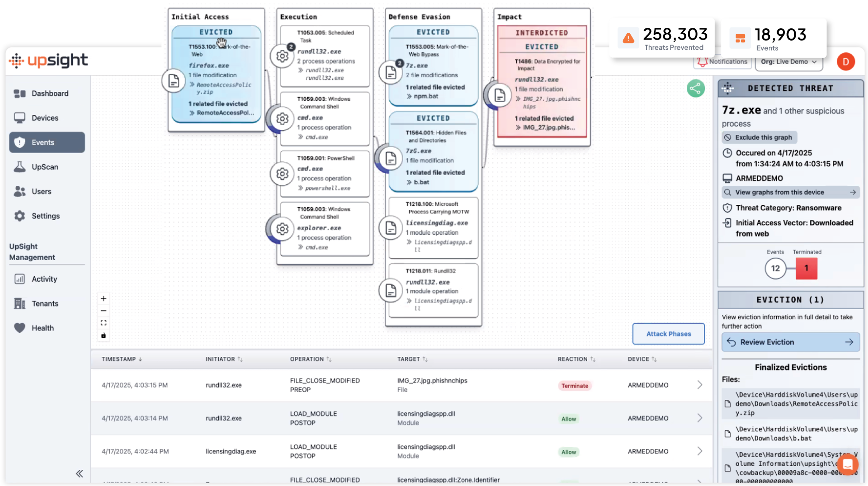
Task: Expand the licensingdiag.exe event row chevron
Action: (x=699, y=451)
